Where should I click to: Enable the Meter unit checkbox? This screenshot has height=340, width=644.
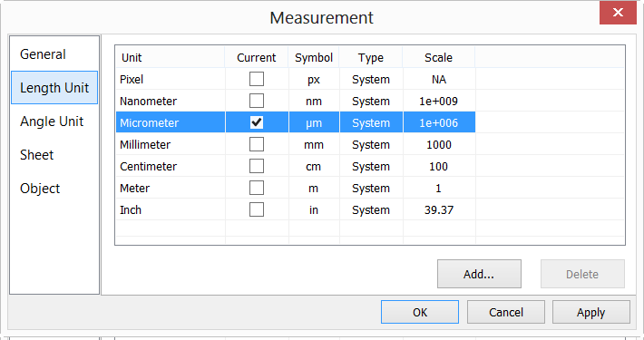257,188
